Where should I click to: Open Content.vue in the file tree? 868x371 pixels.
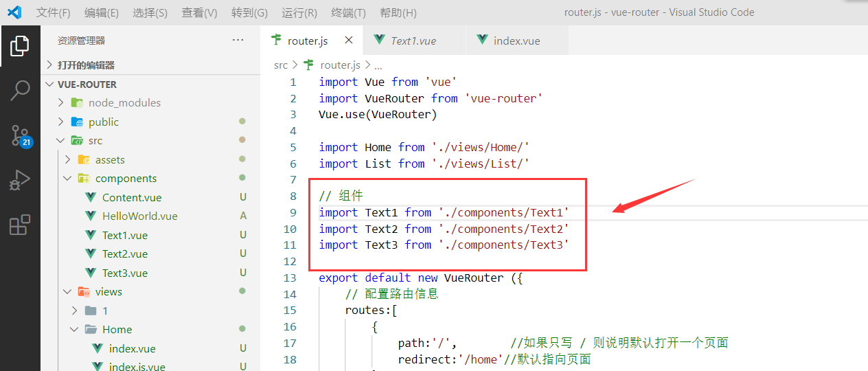[132, 197]
